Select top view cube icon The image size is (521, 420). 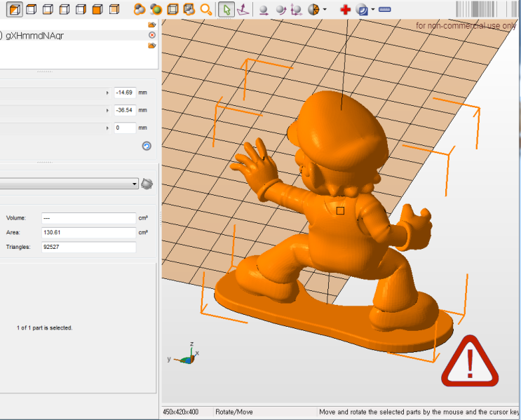(x=32, y=9)
